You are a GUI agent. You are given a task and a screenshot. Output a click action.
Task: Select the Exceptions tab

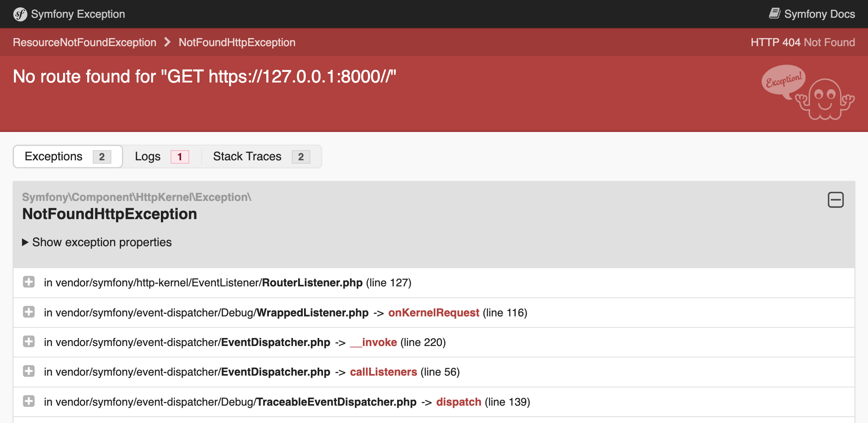(53, 156)
